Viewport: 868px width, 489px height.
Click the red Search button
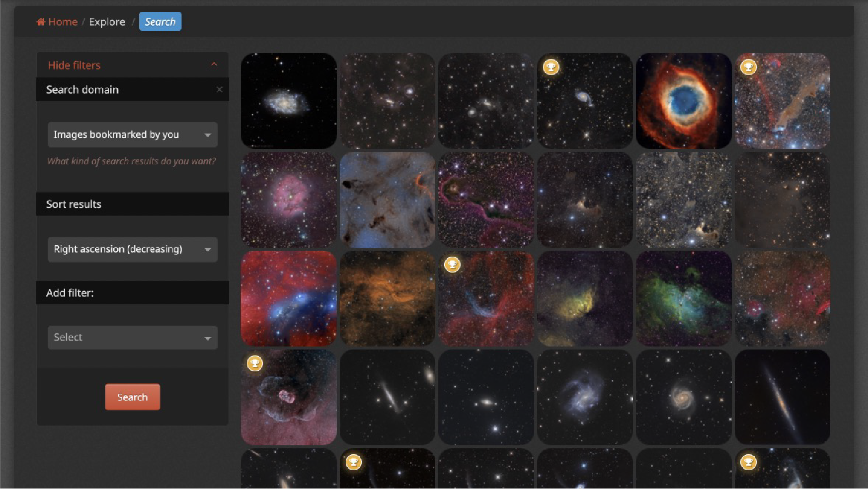coord(132,397)
